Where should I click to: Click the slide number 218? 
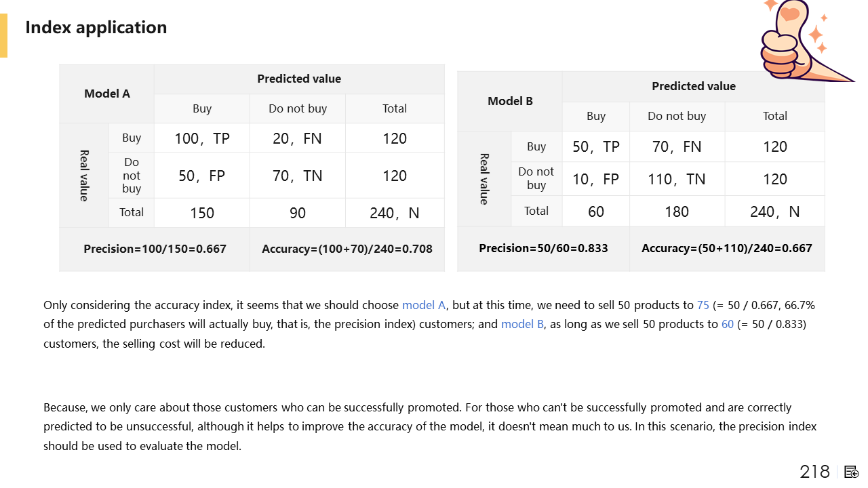click(x=814, y=472)
